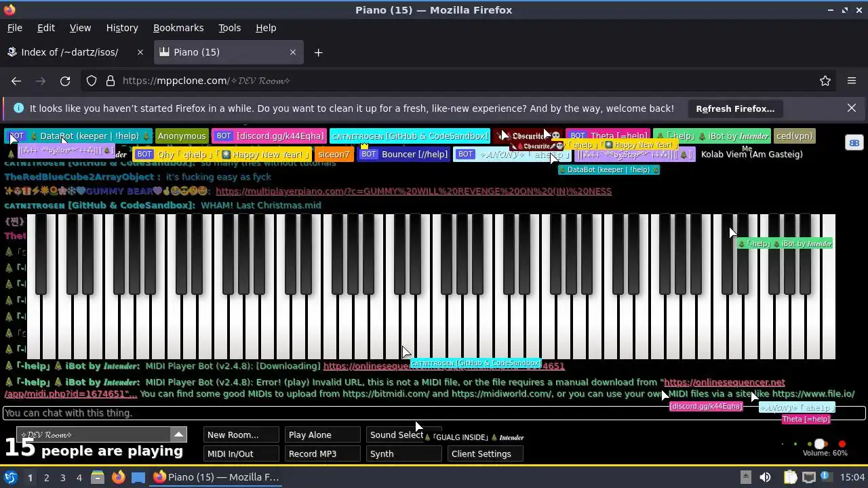Switch to the Index of /~dartz/isos/ tab

(x=77, y=52)
